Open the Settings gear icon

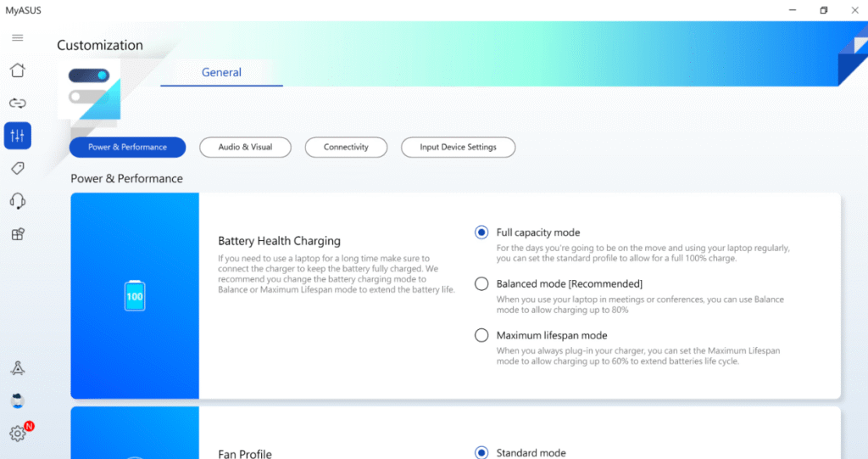click(18, 434)
